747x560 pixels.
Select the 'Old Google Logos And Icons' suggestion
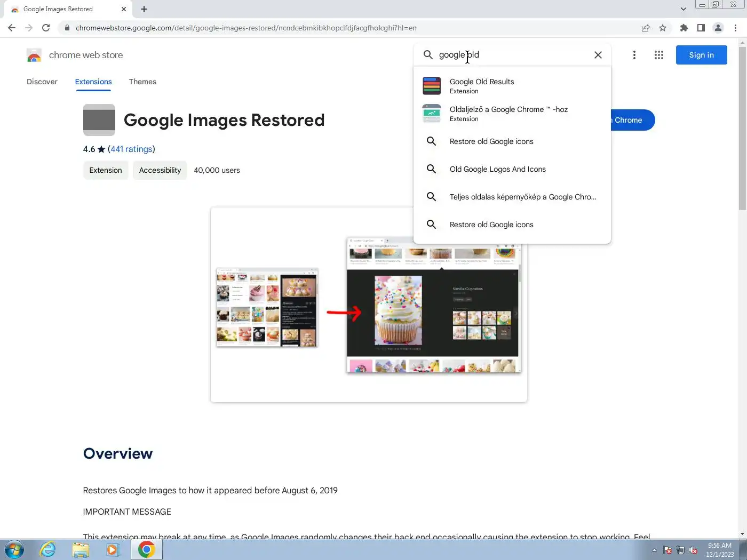512,169
